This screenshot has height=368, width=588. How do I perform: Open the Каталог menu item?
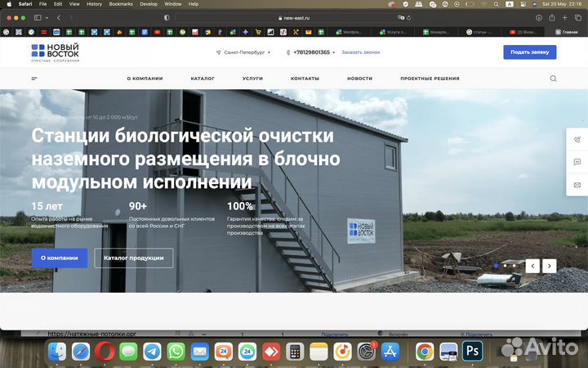203,79
